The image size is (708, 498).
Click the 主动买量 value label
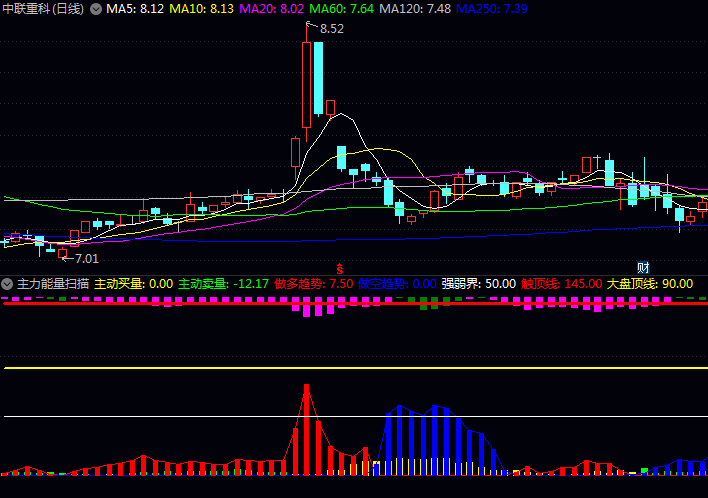pyautogui.click(x=134, y=284)
